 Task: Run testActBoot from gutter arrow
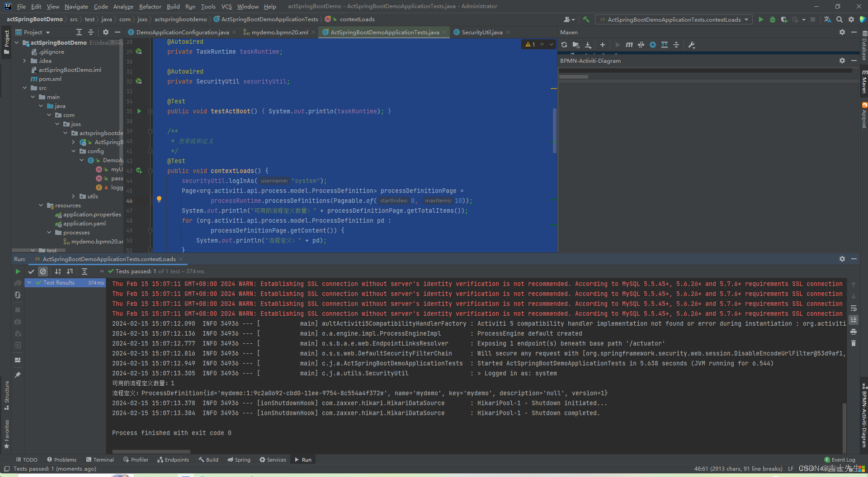pos(139,111)
